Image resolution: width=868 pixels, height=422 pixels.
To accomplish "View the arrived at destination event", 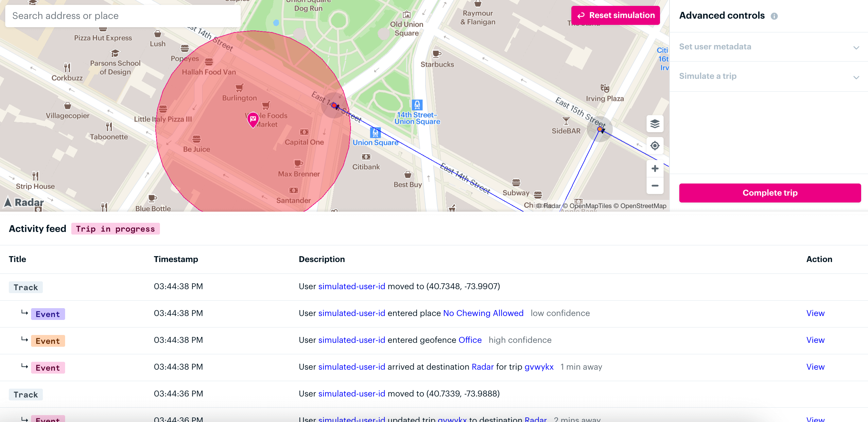I will pyautogui.click(x=815, y=367).
